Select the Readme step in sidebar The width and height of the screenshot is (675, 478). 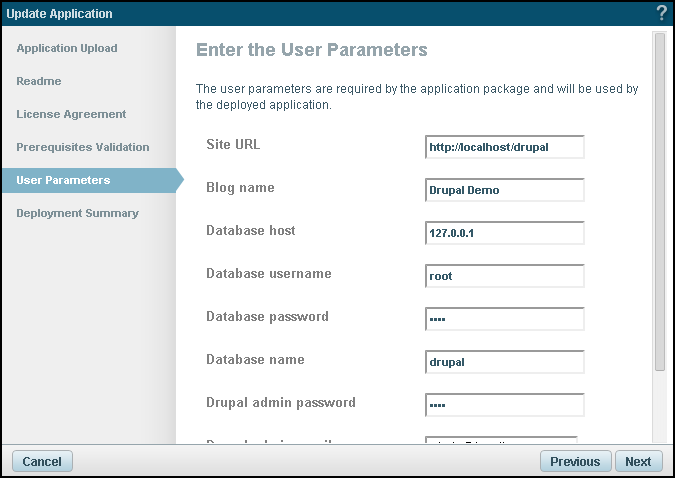click(x=39, y=81)
